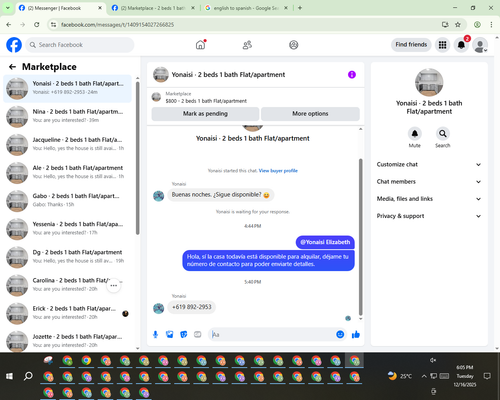
Task: Open Windows Start menu
Action: (9, 376)
